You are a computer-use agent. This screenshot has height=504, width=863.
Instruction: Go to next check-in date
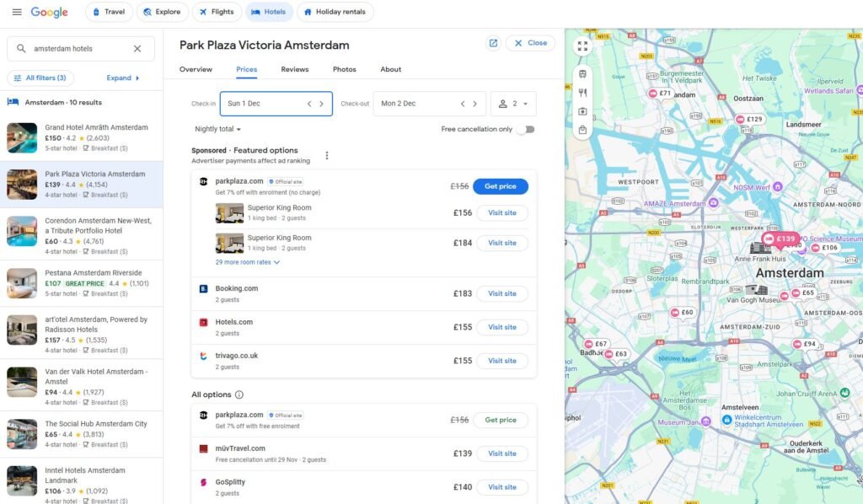(x=321, y=104)
